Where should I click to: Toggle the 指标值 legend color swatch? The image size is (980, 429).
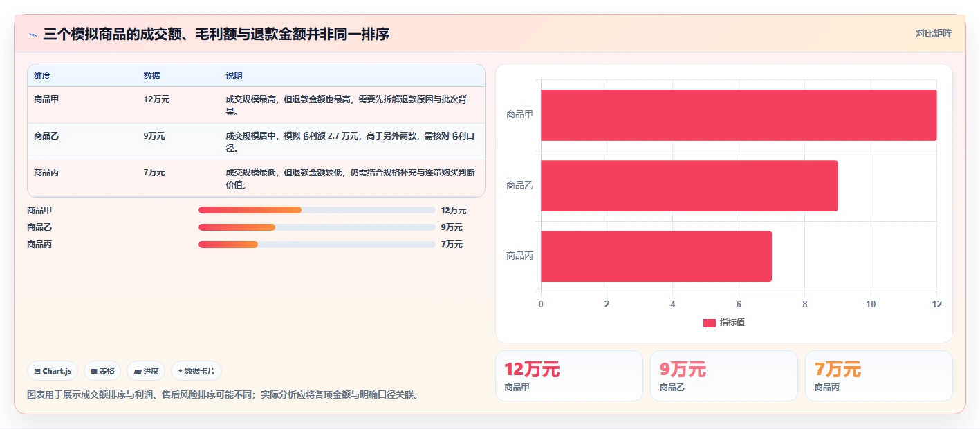710,323
